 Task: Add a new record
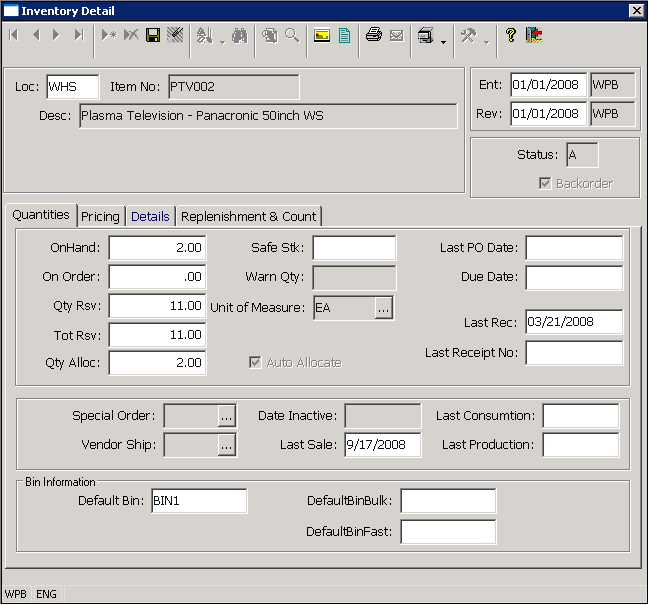[x=109, y=35]
